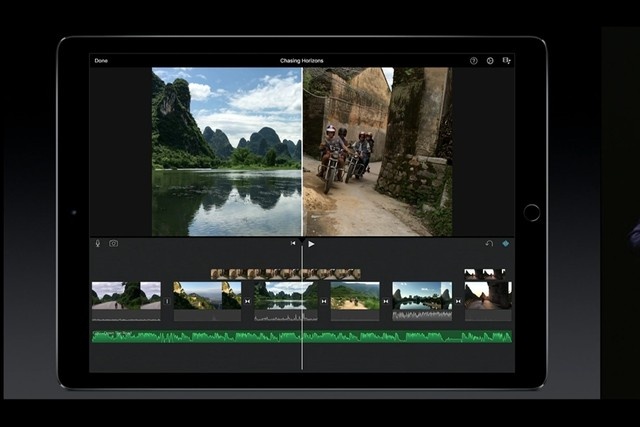The image size is (640, 427).
Task: Open the help question mark icon
Action: click(473, 61)
